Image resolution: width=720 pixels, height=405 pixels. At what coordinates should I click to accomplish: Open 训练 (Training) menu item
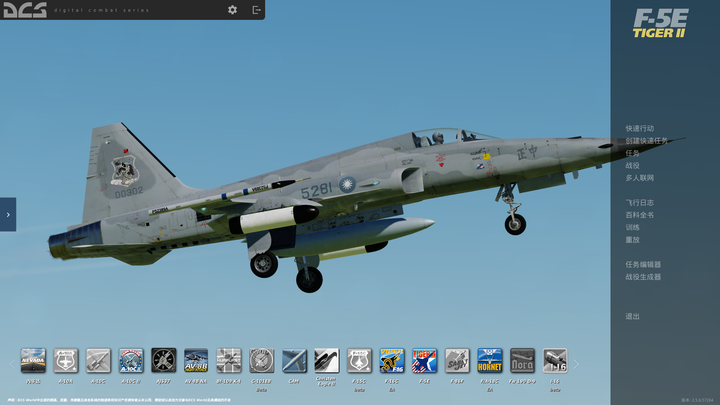click(x=632, y=227)
